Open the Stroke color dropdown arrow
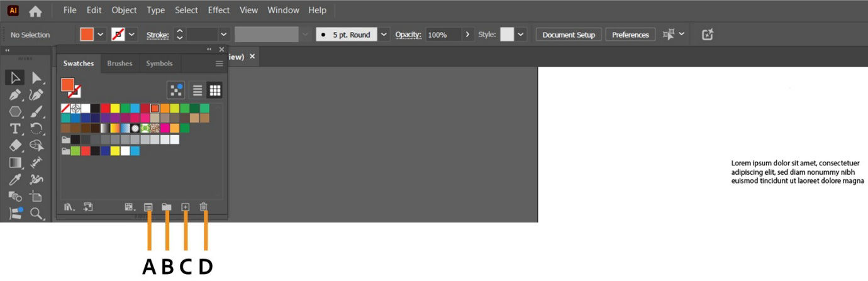This screenshot has height=281, width=868. pos(132,35)
